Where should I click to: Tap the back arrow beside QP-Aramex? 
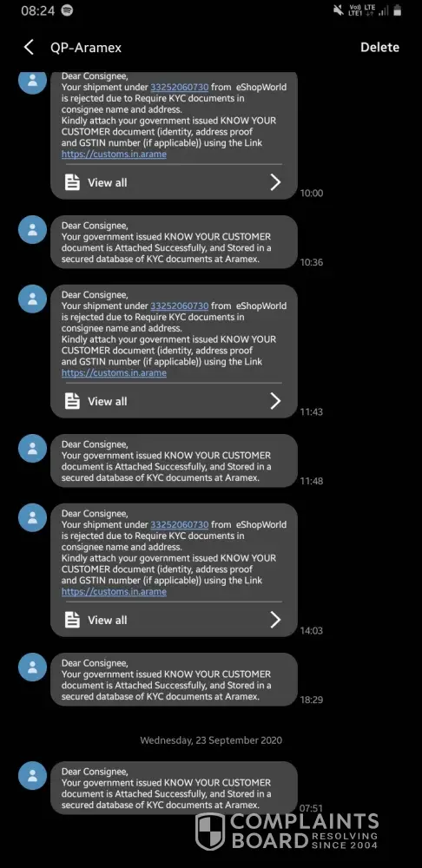29,47
